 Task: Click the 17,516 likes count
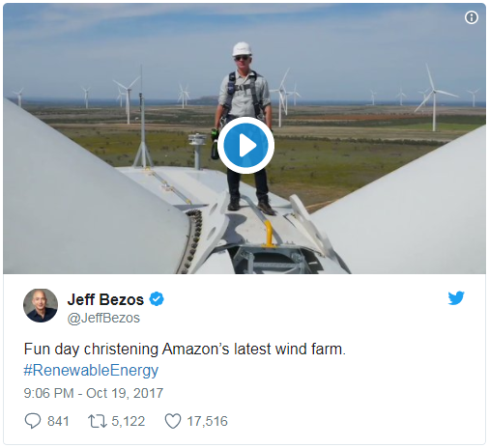pos(208,421)
